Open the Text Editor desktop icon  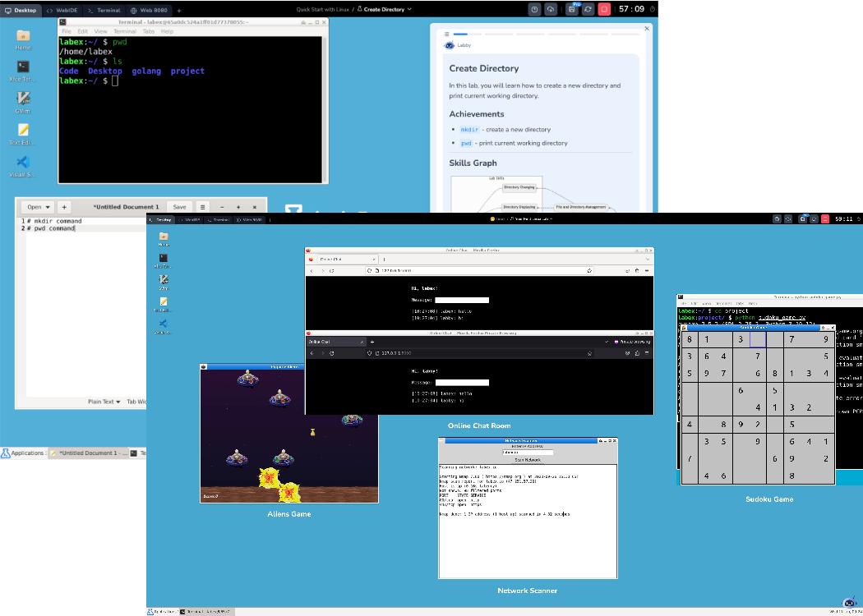23,131
